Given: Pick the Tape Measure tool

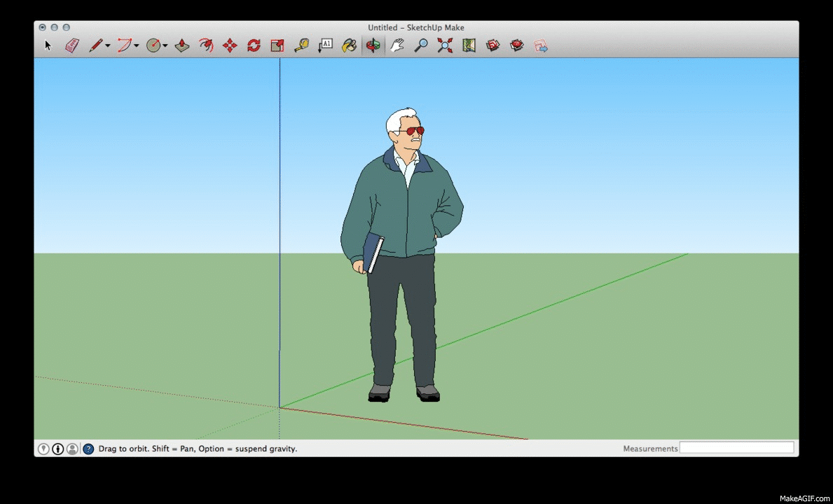Looking at the screenshot, I should point(301,45).
